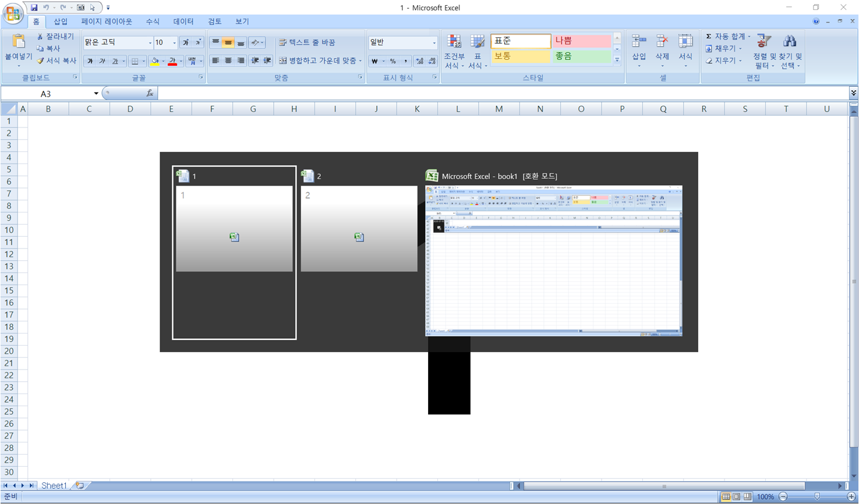Switch to 데이터 ribbon tab
This screenshot has height=504, width=859.
(x=183, y=22)
